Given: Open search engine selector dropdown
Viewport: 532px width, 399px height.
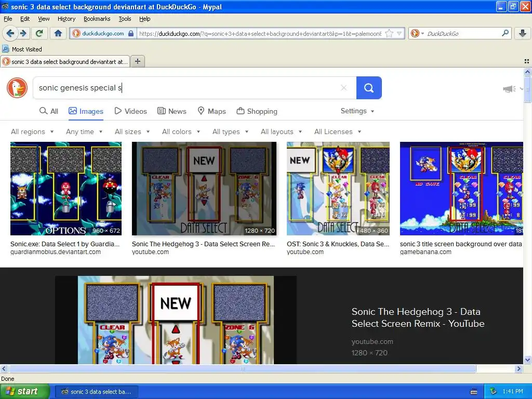Looking at the screenshot, I should pos(417,33).
